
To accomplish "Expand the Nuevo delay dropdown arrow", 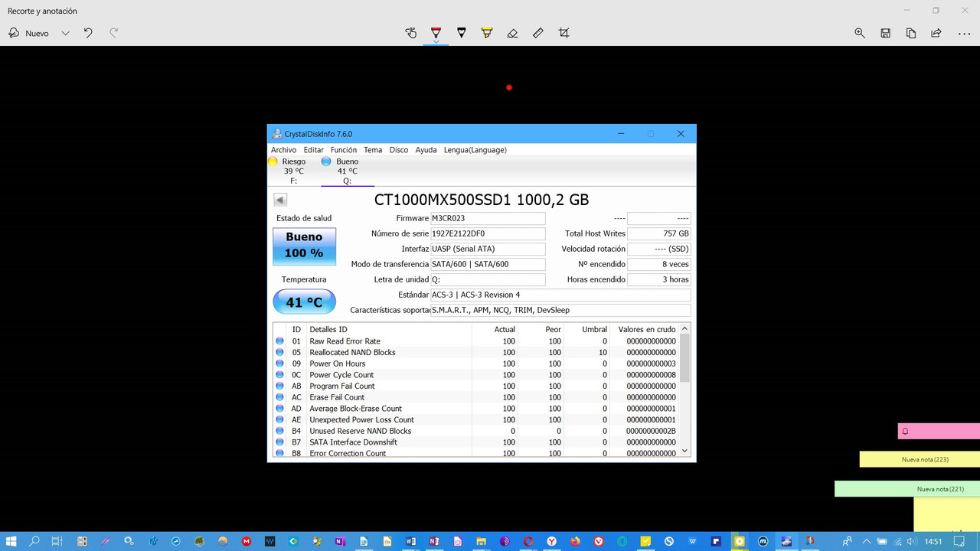I will 65,33.
